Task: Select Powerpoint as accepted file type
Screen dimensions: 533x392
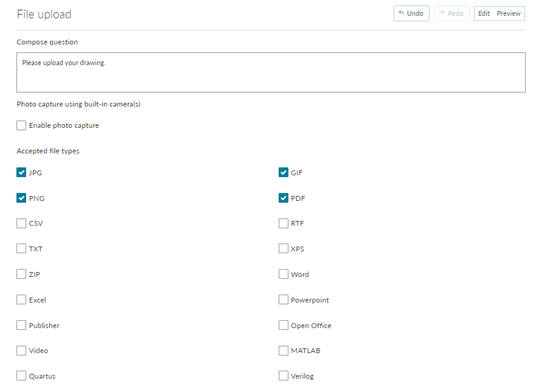Action: 284,299
